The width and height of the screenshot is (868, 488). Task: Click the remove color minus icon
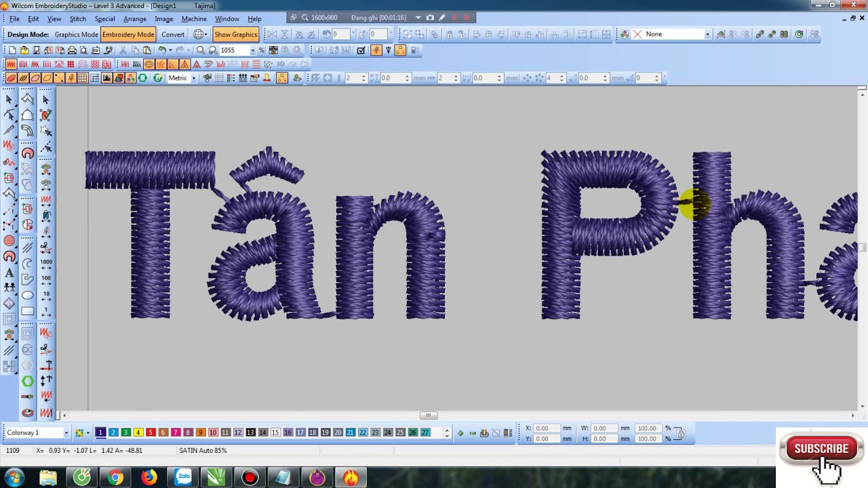click(473, 433)
